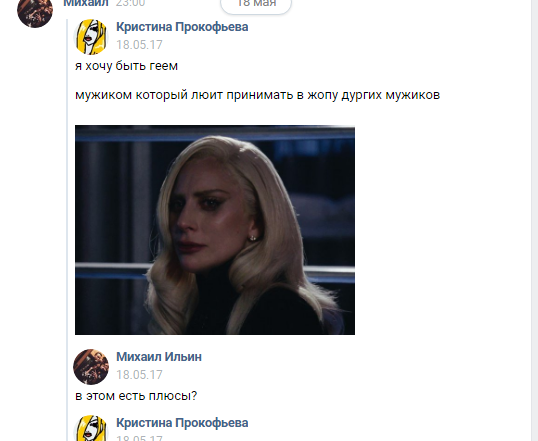Open the attached photo of the blonde woman
Image resolution: width=538 pixels, height=441 pixels.
point(215,230)
